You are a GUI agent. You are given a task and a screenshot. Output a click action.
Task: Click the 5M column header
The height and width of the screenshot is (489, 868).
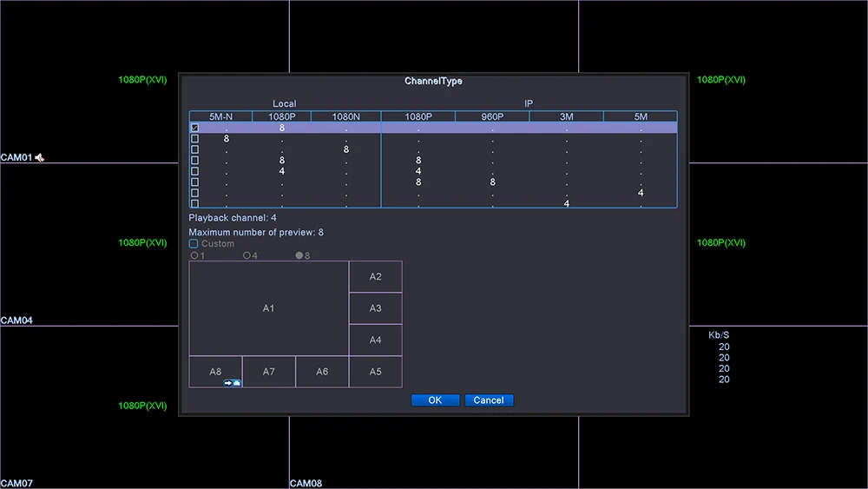click(641, 117)
